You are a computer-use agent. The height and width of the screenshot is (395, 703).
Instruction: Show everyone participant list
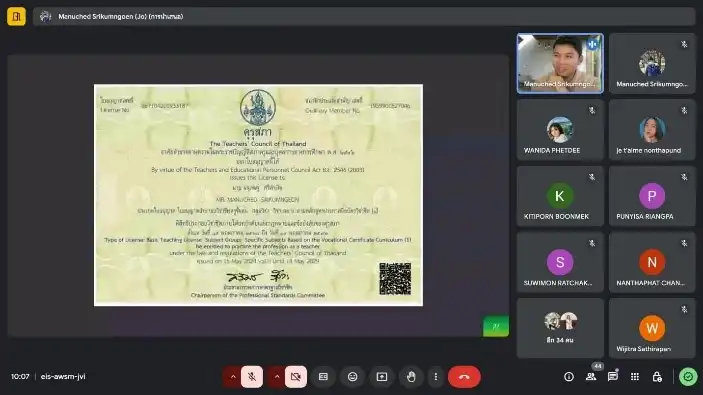tap(591, 377)
